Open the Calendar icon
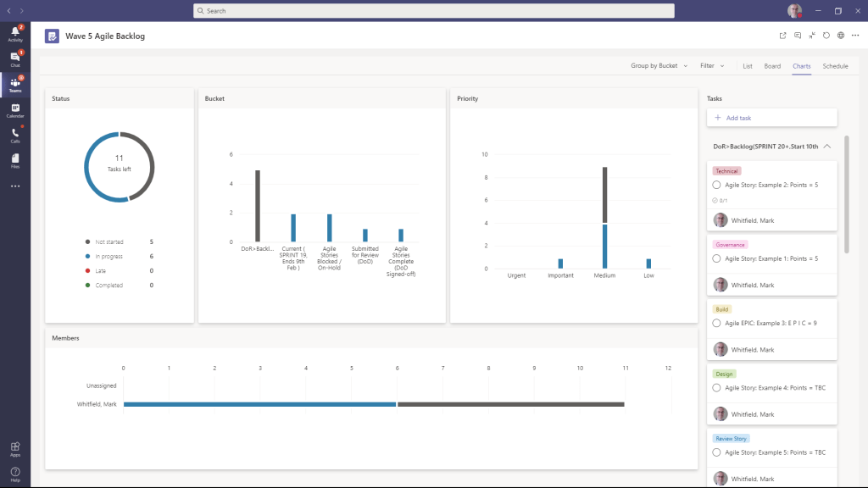 coord(14,108)
